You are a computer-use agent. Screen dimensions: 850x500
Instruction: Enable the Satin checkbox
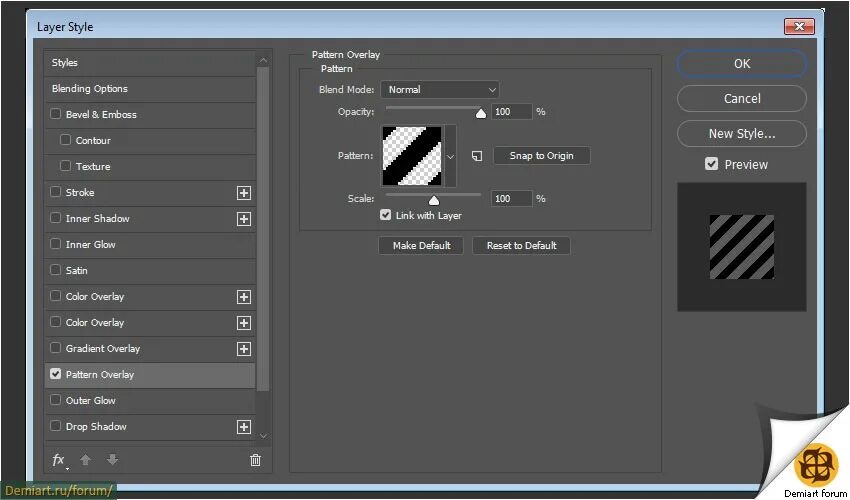click(55, 270)
